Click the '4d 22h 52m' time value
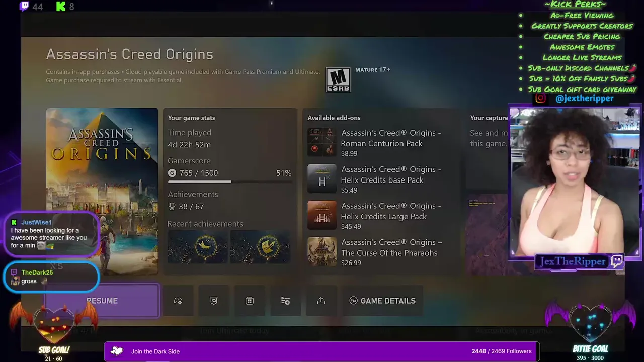The width and height of the screenshot is (644, 362). tap(189, 145)
